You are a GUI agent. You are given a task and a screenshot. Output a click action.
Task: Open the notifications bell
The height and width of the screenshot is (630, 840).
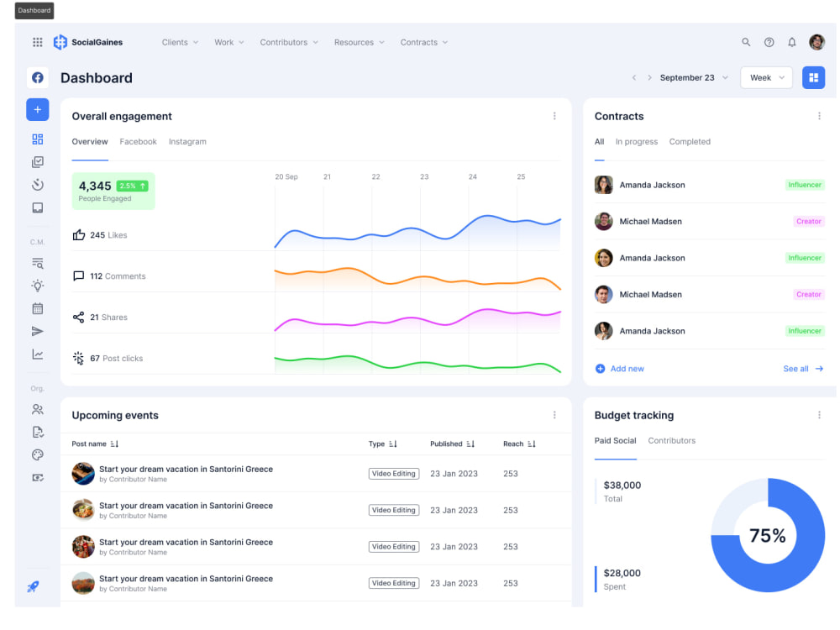[x=792, y=42]
